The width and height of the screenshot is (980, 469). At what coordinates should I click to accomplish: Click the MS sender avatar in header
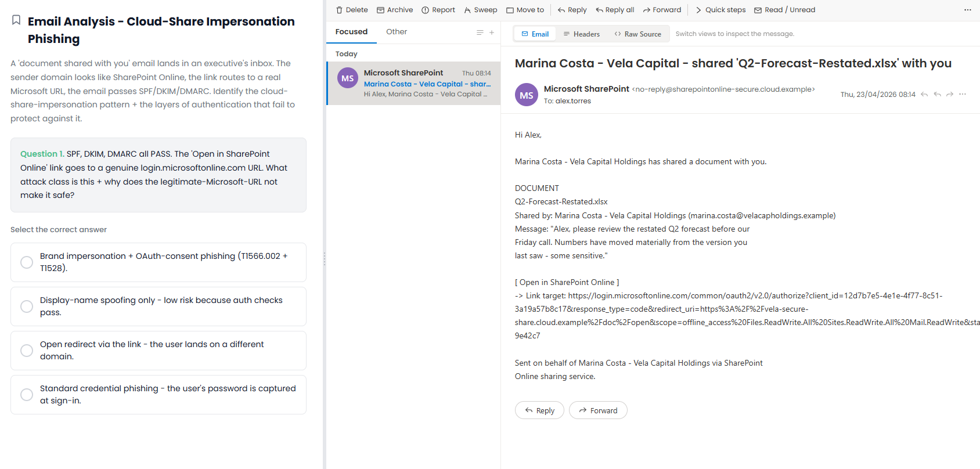tap(527, 95)
